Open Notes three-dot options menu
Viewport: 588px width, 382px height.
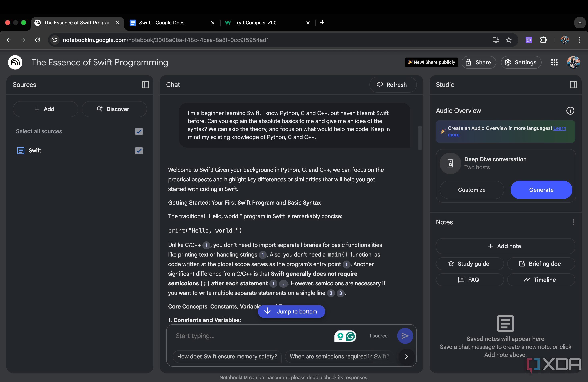(573, 222)
